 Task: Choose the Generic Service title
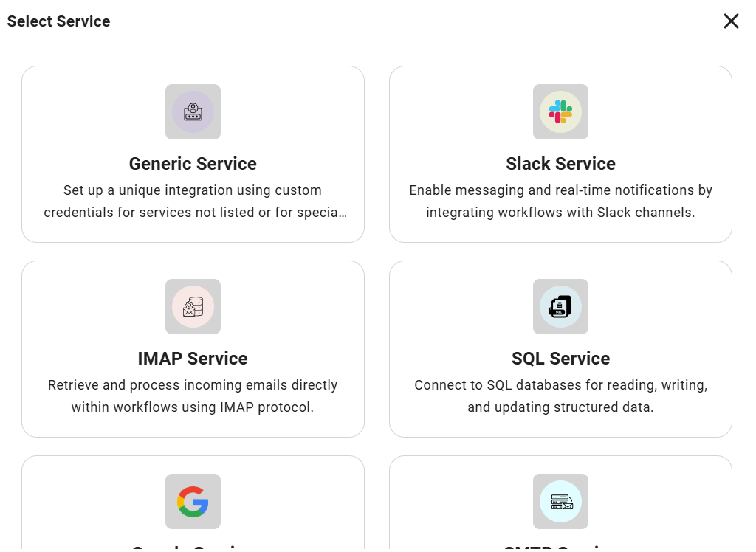click(193, 164)
